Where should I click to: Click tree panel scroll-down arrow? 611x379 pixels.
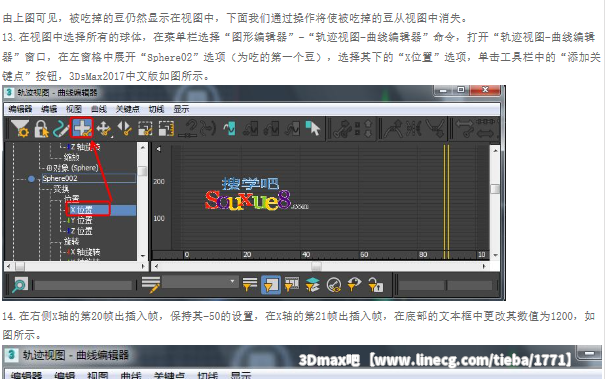143,256
